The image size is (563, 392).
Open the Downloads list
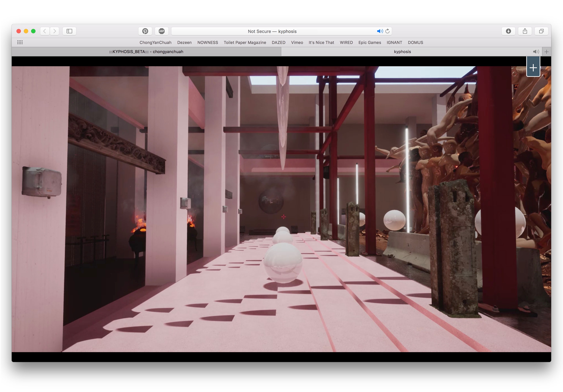point(508,31)
